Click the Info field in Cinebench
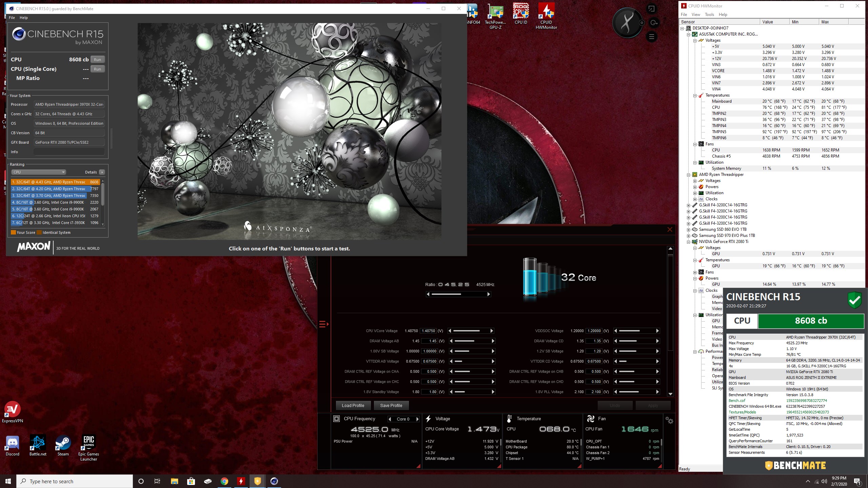This screenshot has width=868, height=488. 69,152
